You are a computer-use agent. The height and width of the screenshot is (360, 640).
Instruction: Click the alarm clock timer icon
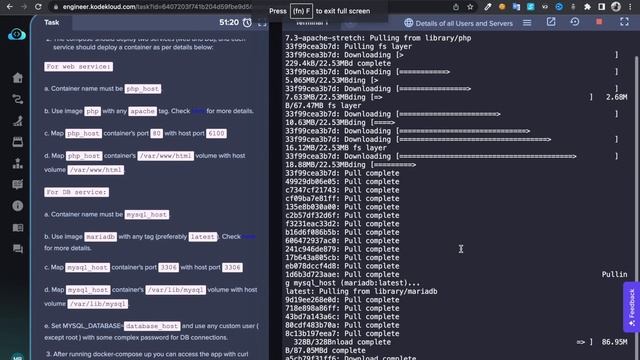click(247, 23)
